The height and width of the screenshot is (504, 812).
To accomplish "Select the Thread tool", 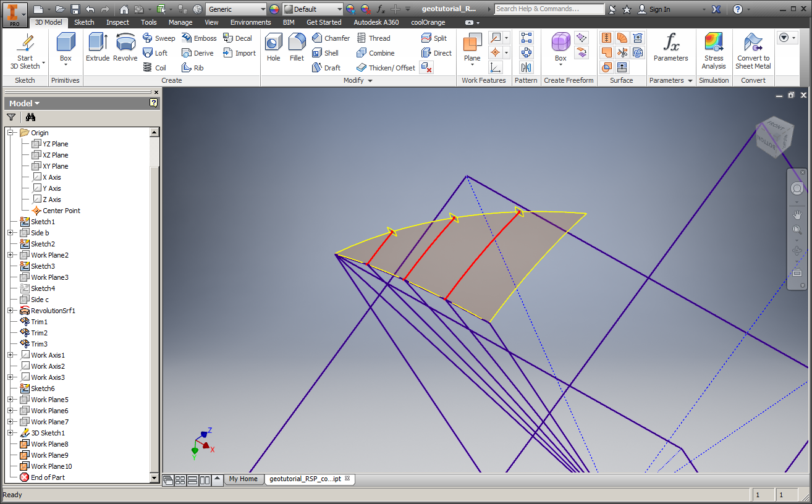I will (x=373, y=38).
